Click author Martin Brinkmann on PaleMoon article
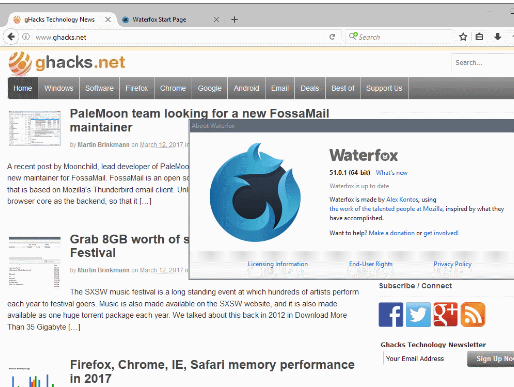 click(x=103, y=144)
